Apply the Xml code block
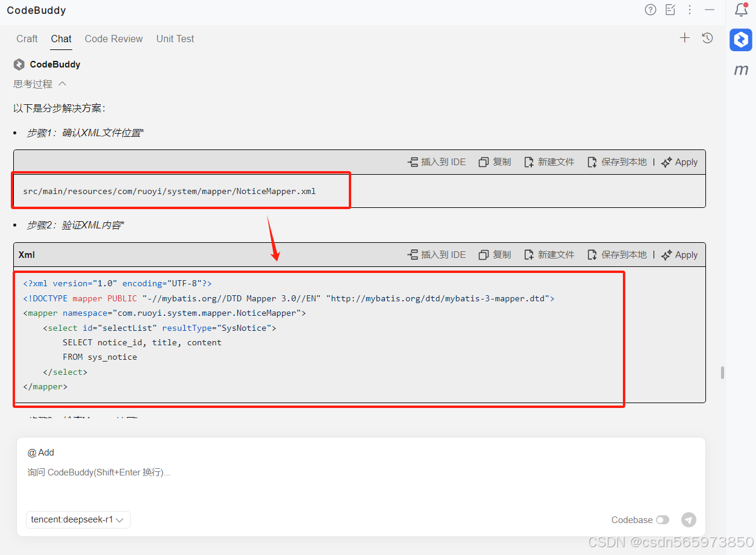This screenshot has width=756, height=555. 679,255
